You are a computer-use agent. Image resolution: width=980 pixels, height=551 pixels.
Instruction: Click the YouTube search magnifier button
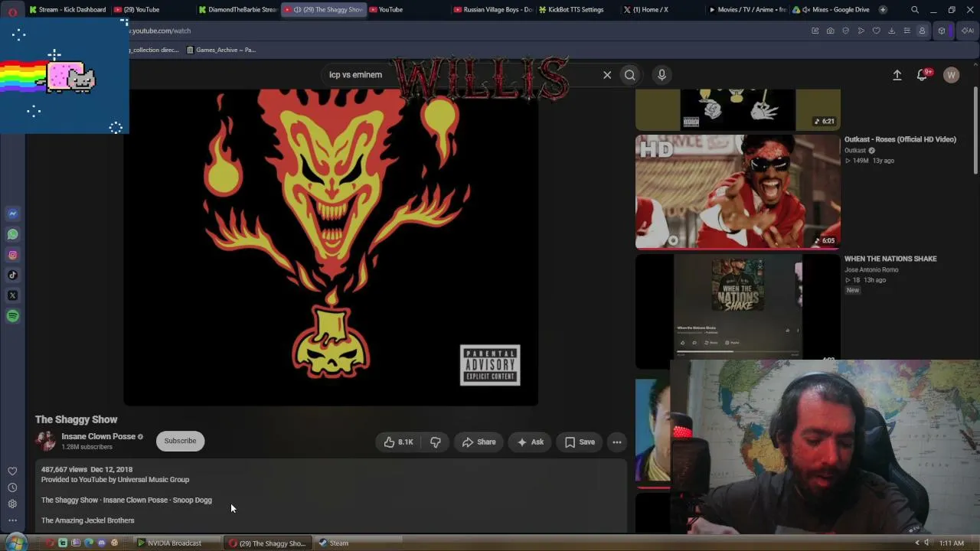[629, 75]
